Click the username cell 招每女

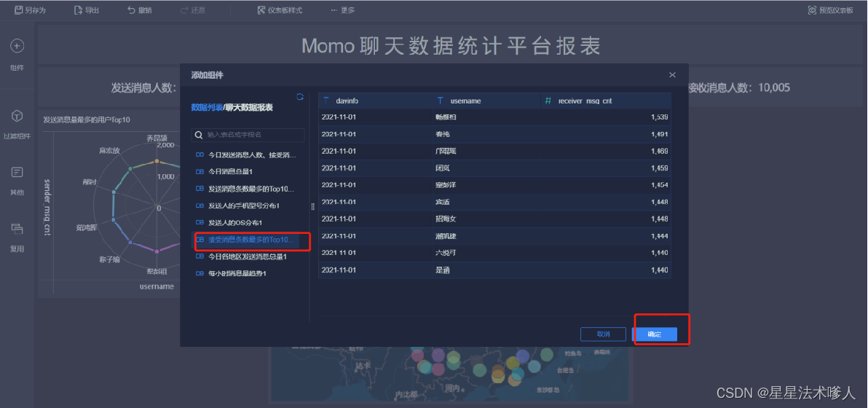(x=486, y=219)
